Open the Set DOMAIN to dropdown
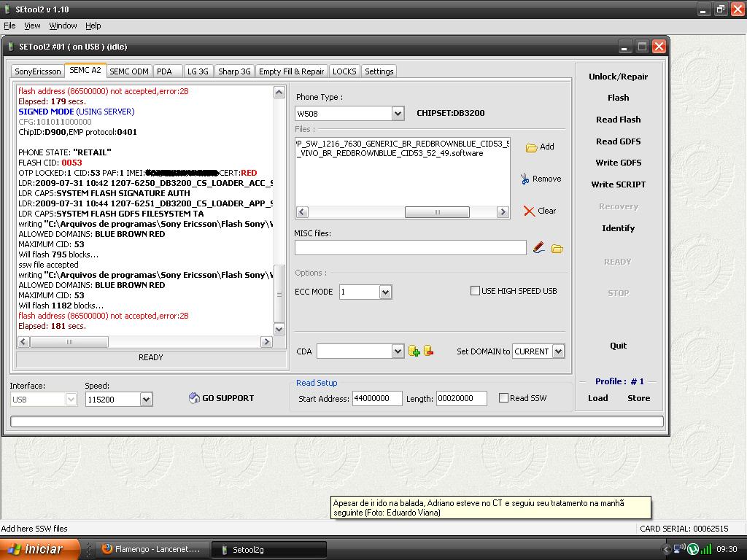 (x=558, y=351)
